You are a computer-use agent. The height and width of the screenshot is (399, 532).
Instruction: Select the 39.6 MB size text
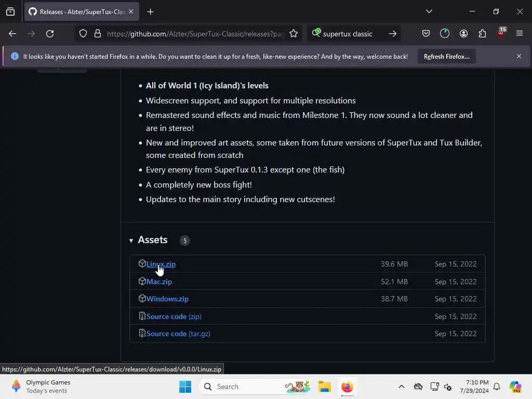click(x=394, y=264)
